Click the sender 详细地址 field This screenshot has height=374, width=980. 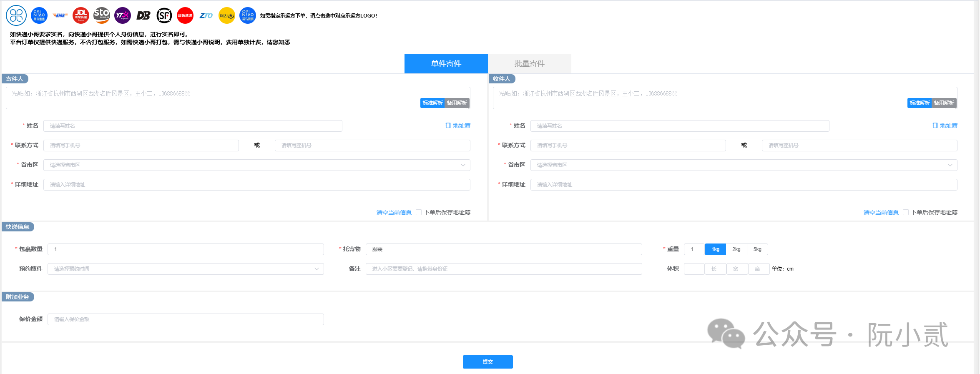(x=257, y=185)
